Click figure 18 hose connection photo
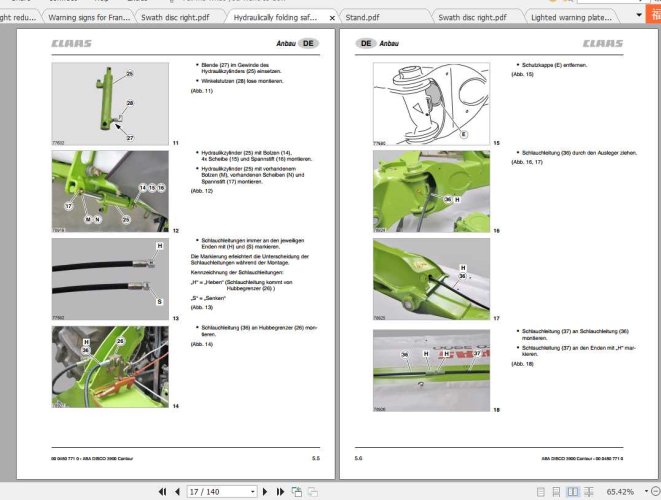 click(431, 371)
